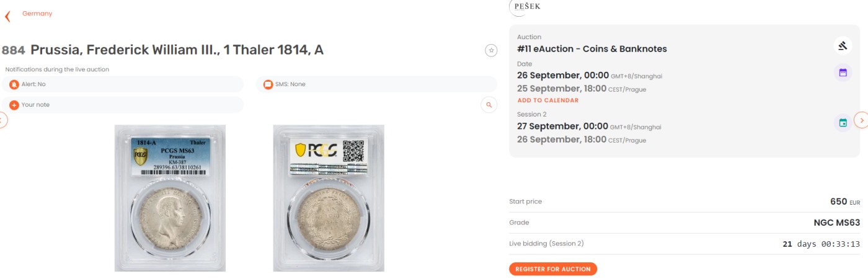Click the back arrow beside Germany

(x=7, y=15)
